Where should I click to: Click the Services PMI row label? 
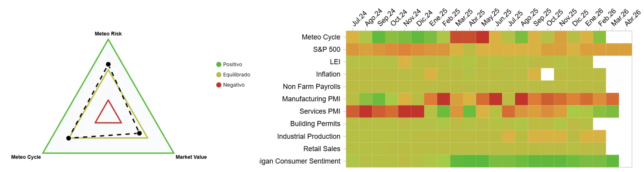[320, 111]
